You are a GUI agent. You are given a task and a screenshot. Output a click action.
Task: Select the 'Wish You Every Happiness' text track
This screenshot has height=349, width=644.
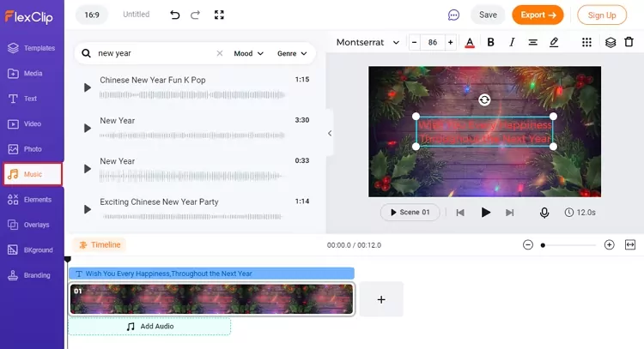point(211,274)
